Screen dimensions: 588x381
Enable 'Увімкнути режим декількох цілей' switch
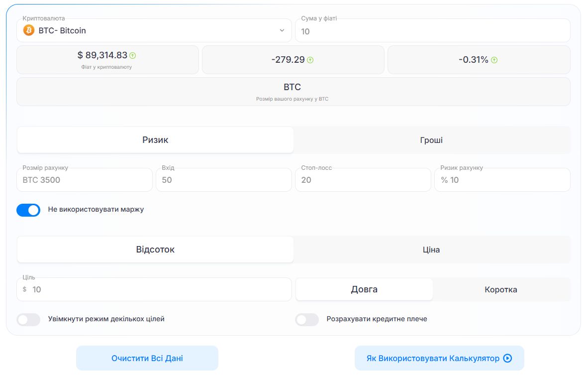[28, 319]
